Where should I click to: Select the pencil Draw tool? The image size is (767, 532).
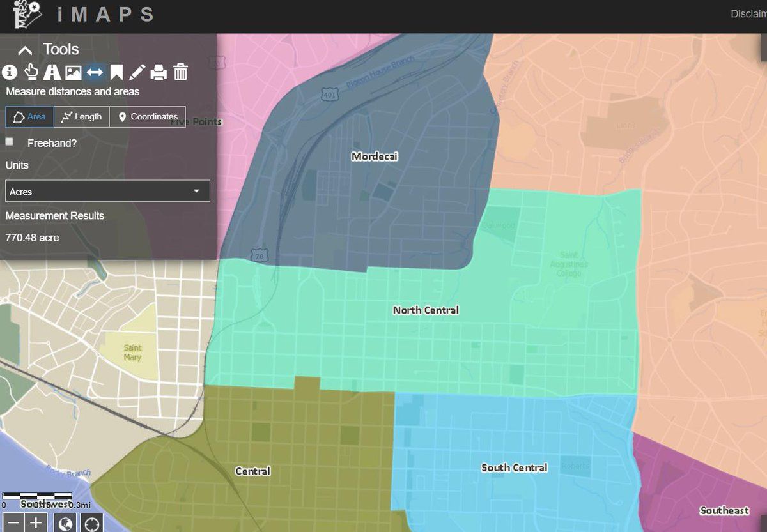[x=137, y=72]
